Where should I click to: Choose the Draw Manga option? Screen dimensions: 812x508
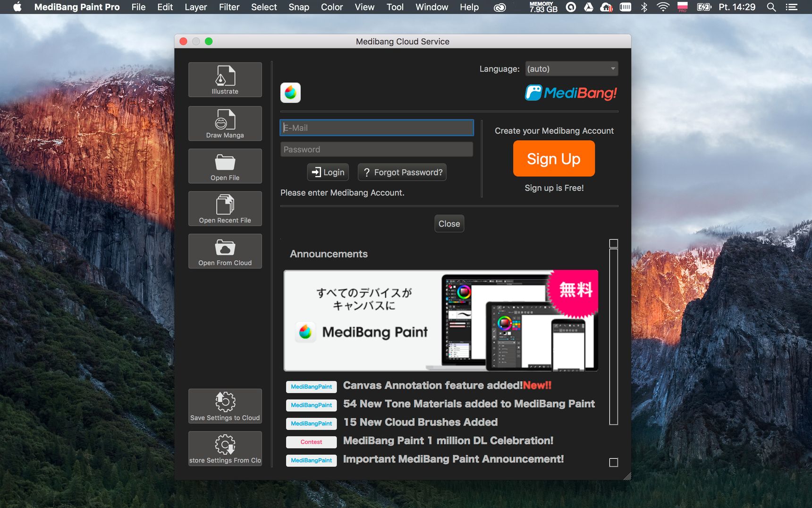click(x=225, y=123)
